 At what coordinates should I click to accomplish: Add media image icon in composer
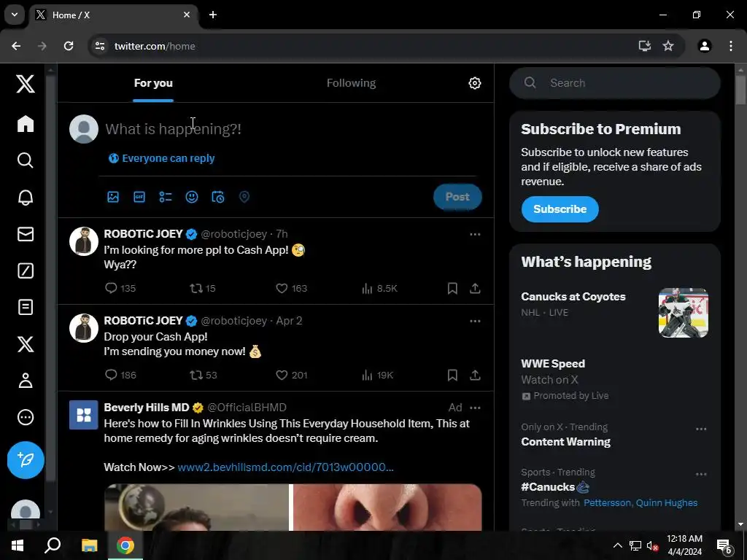click(113, 197)
